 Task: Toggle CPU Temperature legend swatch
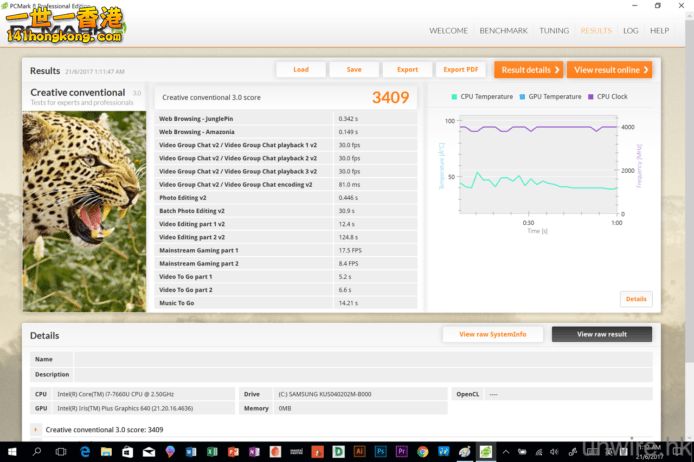click(x=454, y=97)
